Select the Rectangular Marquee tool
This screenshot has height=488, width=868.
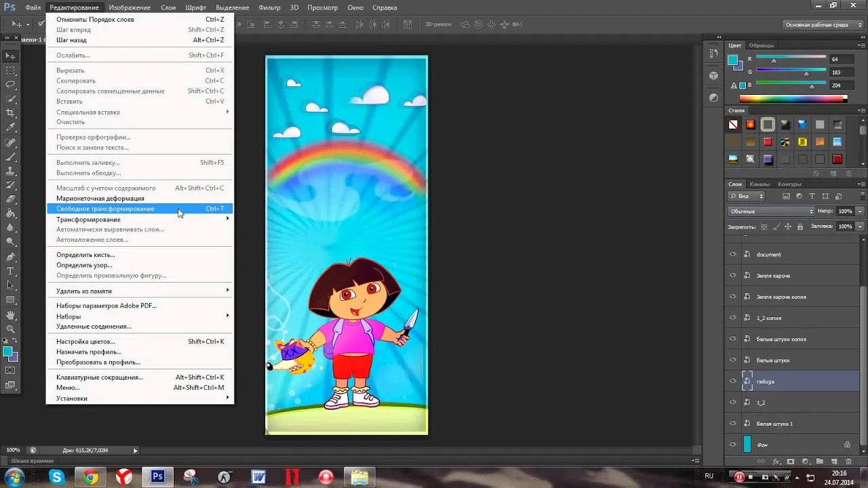pyautogui.click(x=10, y=70)
